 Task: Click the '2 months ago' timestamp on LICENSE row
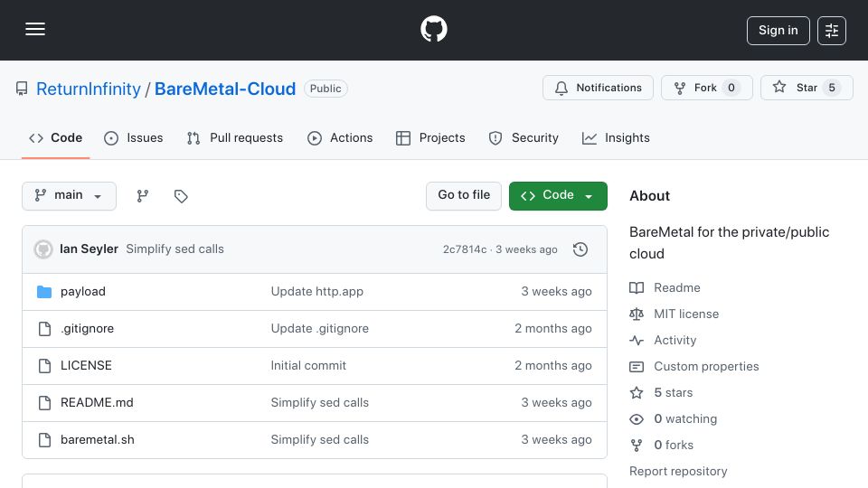tap(553, 366)
